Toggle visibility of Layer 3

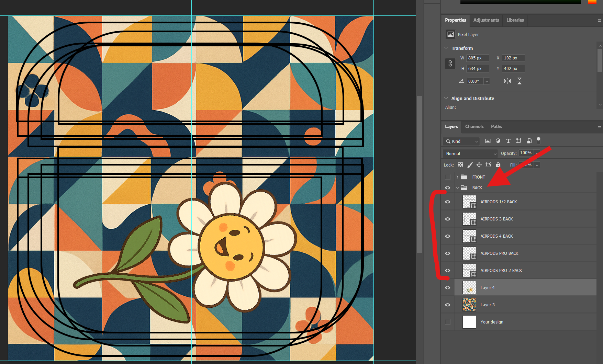tap(447, 305)
